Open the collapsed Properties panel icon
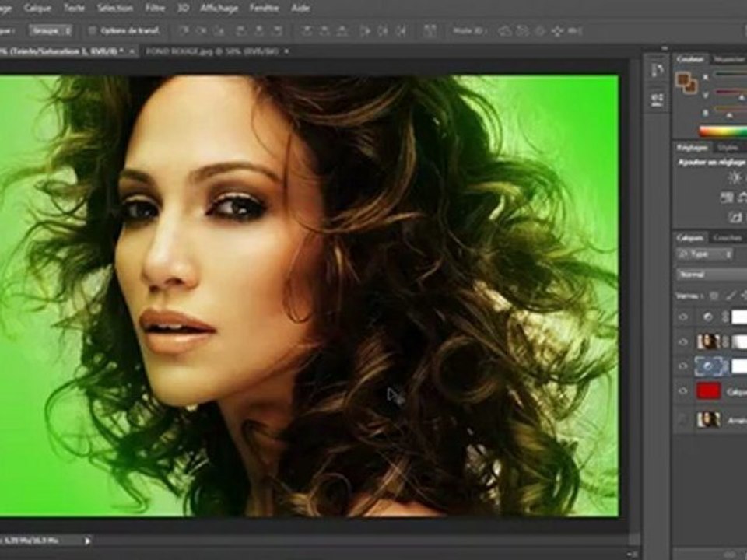Viewport: 747px width, 560px height. (657, 99)
